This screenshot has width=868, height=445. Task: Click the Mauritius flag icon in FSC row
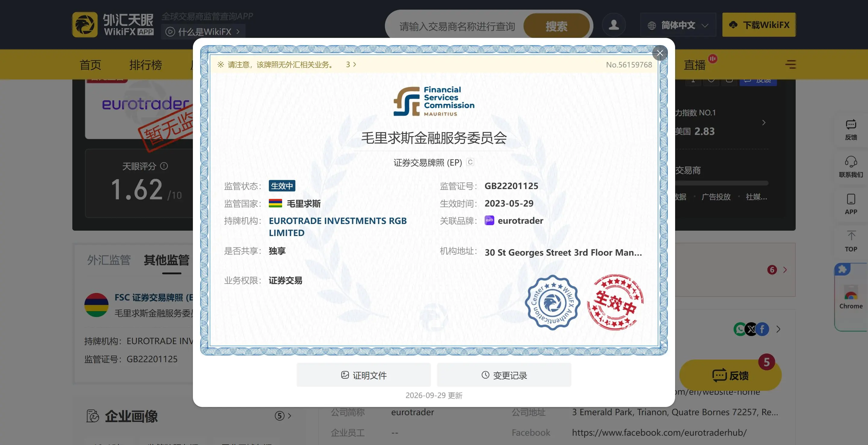[x=96, y=305]
